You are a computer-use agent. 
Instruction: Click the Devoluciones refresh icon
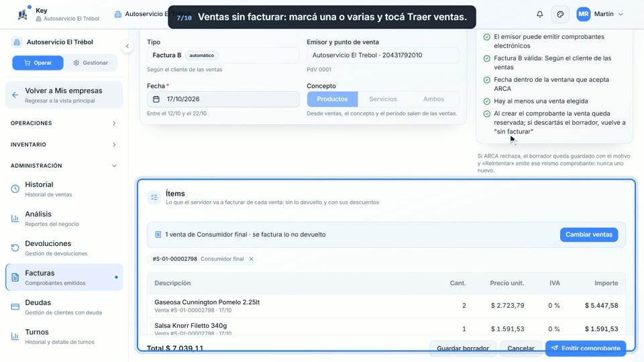(x=15, y=248)
